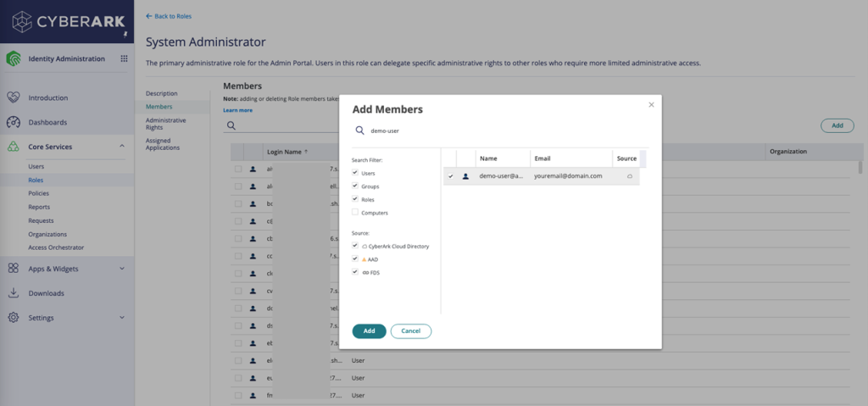Uncheck the FDS source checkbox

[355, 272]
